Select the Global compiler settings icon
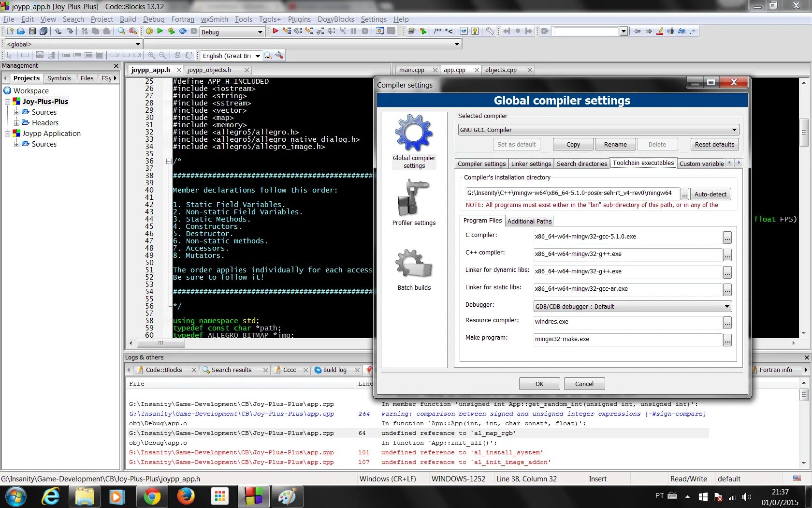Viewport: 812px width, 508px height. tap(414, 141)
